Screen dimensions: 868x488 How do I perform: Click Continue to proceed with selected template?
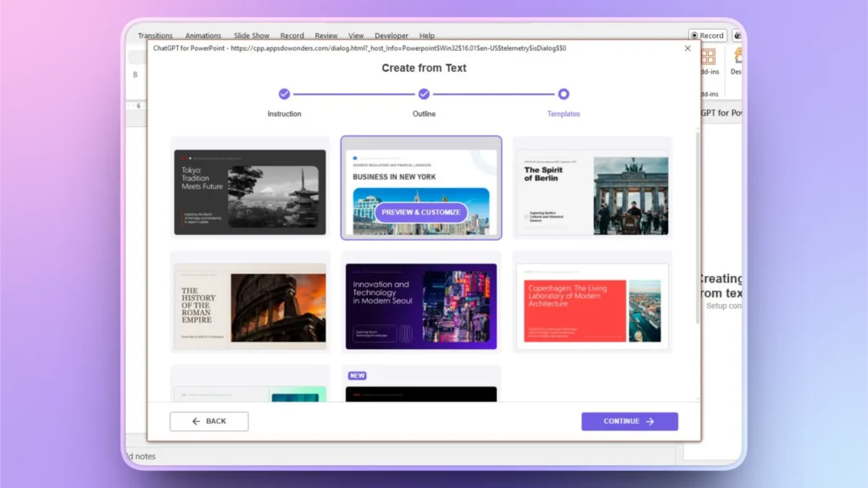pyautogui.click(x=630, y=421)
